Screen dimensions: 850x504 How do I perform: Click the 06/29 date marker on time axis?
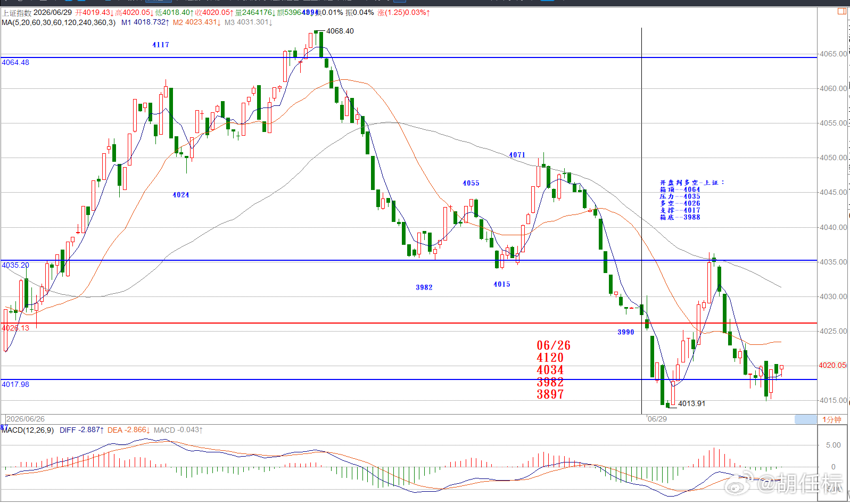pyautogui.click(x=657, y=419)
